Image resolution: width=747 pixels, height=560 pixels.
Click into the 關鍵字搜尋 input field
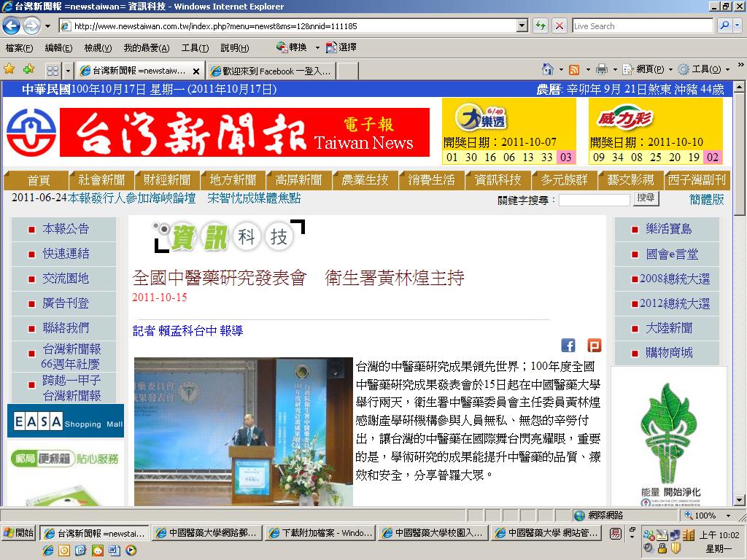pyautogui.click(x=594, y=200)
